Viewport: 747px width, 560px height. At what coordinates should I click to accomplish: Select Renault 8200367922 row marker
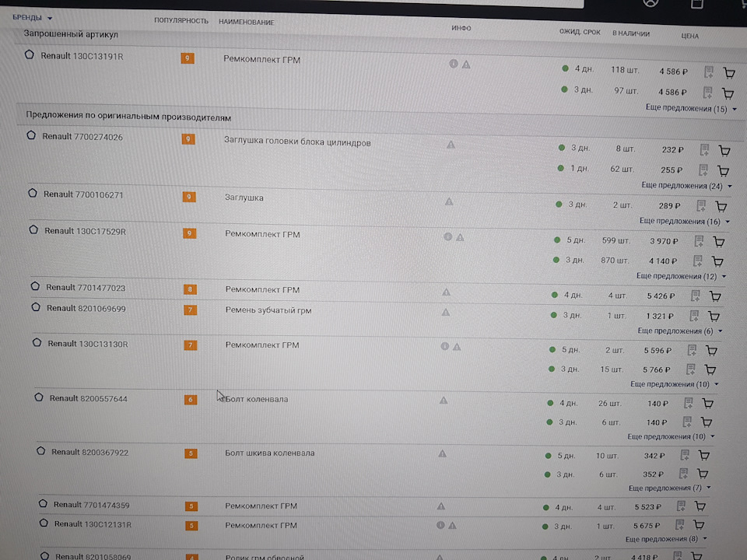click(x=41, y=451)
